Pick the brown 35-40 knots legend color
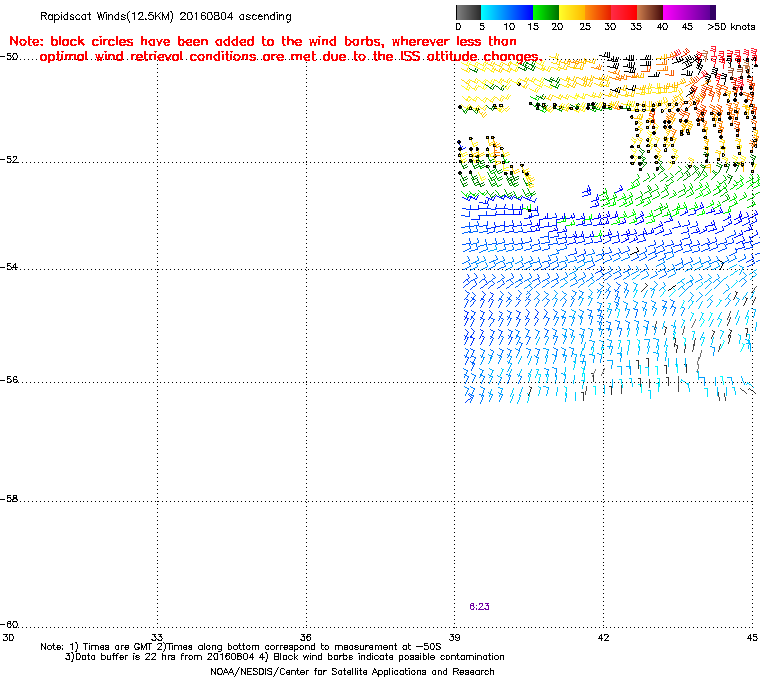Viewport: 760px width, 688px height. click(x=650, y=12)
